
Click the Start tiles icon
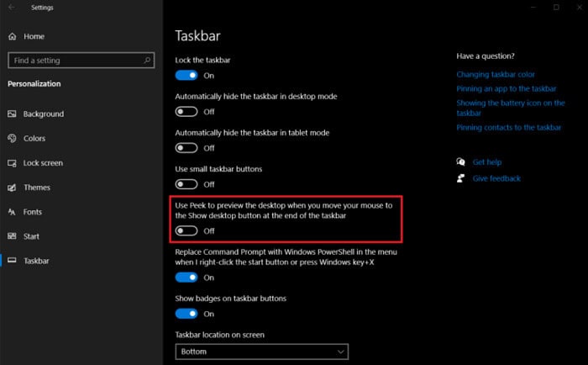[12, 236]
